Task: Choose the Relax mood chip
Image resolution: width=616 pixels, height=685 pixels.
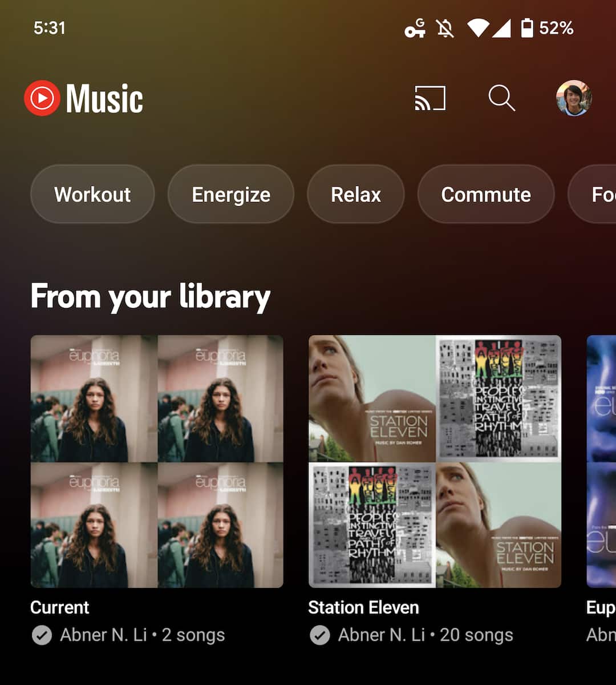Action: click(x=356, y=195)
